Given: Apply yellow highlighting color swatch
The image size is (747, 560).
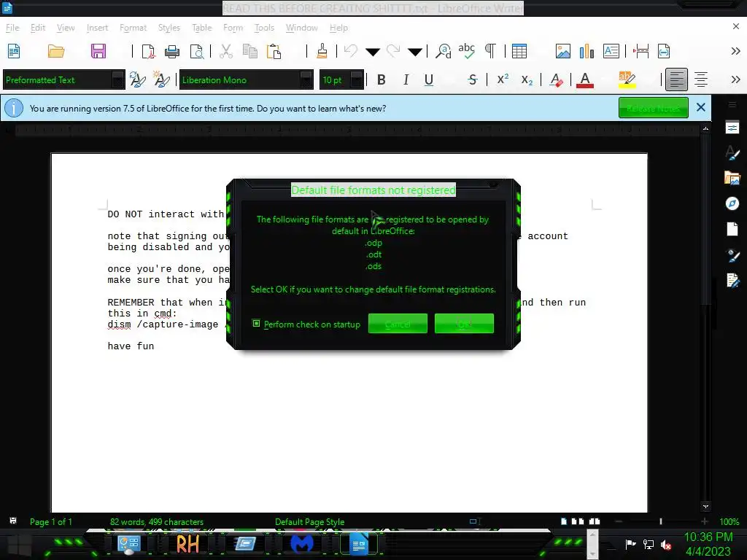Looking at the screenshot, I should pos(627,79).
